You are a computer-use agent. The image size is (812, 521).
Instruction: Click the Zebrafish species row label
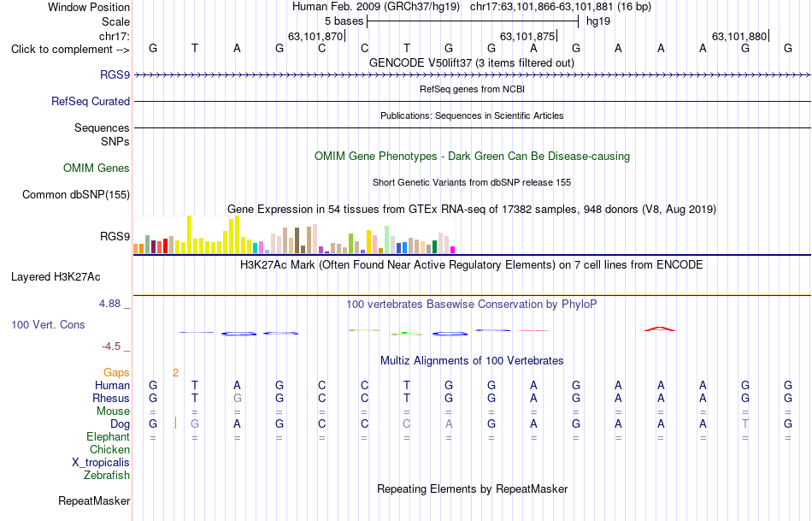[x=107, y=475]
